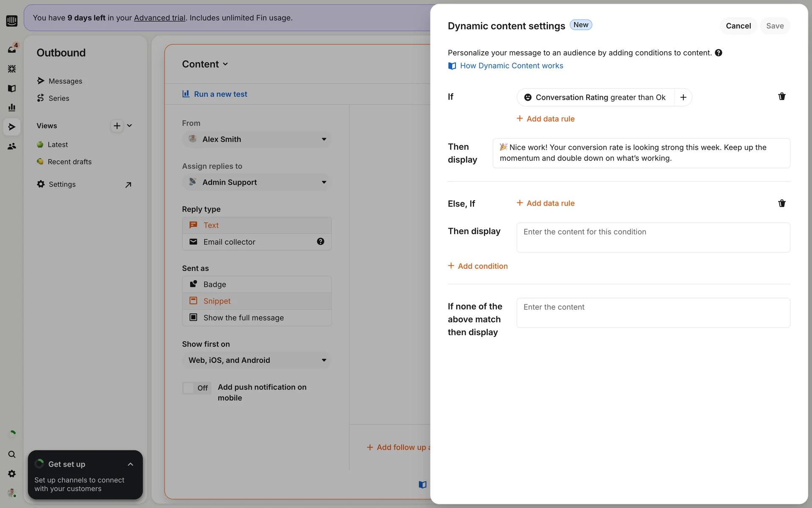Toggle push notification on mobile switch

tap(196, 388)
